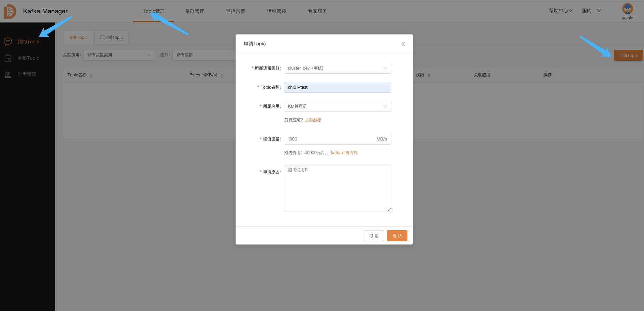Open the 关联应用 filter dropdown
The image size is (644, 311).
click(x=119, y=55)
